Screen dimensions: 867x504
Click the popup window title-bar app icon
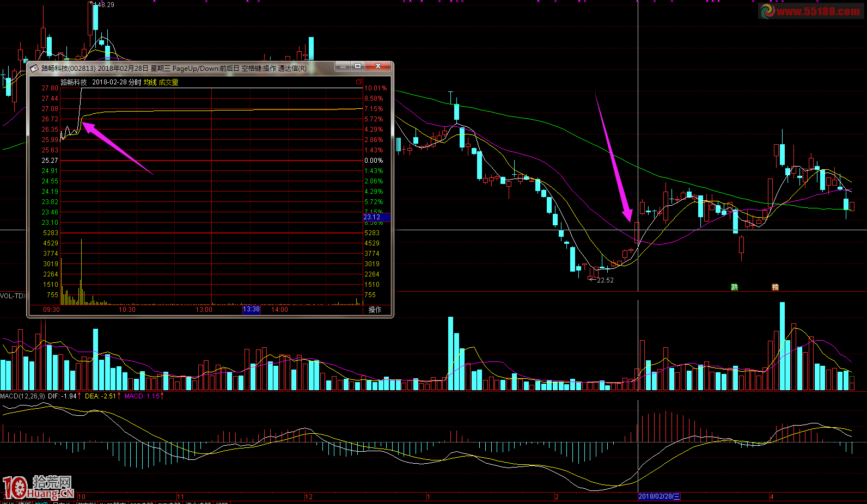(35, 68)
